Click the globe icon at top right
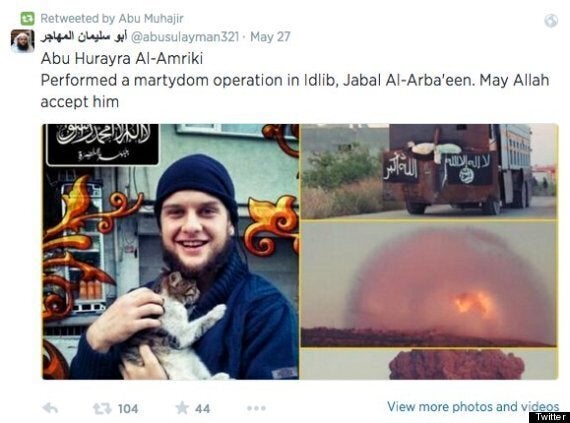This screenshot has width=570, height=423. tap(551, 20)
